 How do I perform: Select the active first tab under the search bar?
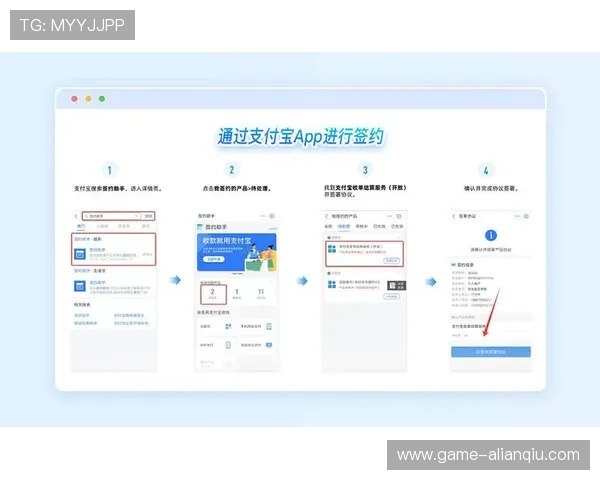81,226
